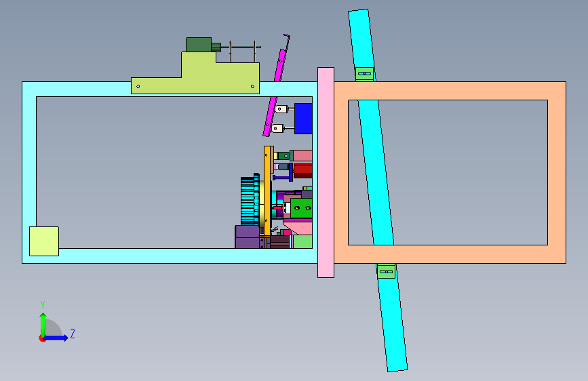This screenshot has height=381, width=588.
Task: Select the cyan finned gear component
Action: coord(250,201)
